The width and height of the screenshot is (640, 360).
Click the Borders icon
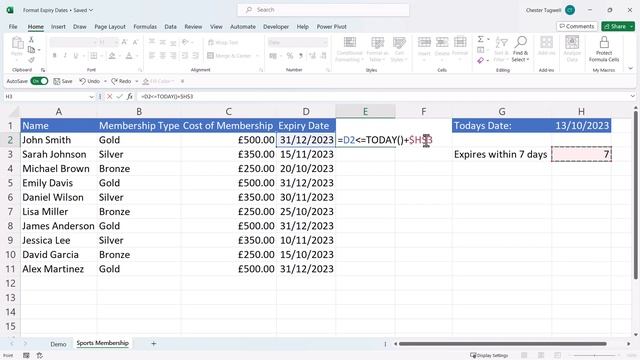[94, 56]
